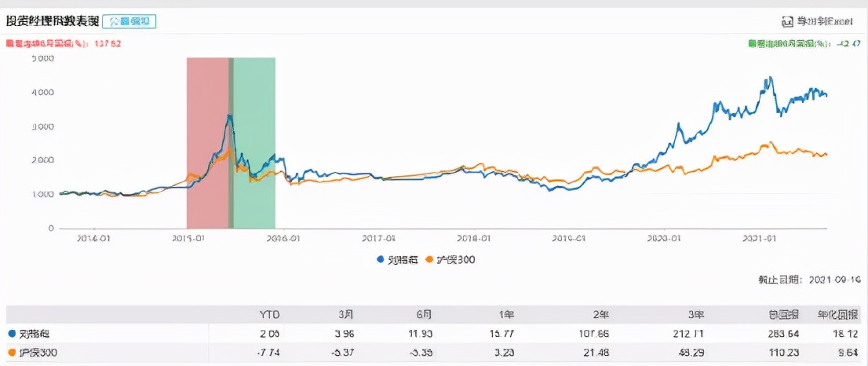Toggle the 沪深300 series label in the chart legend
Screen dimensions: 868x366
pos(455,259)
